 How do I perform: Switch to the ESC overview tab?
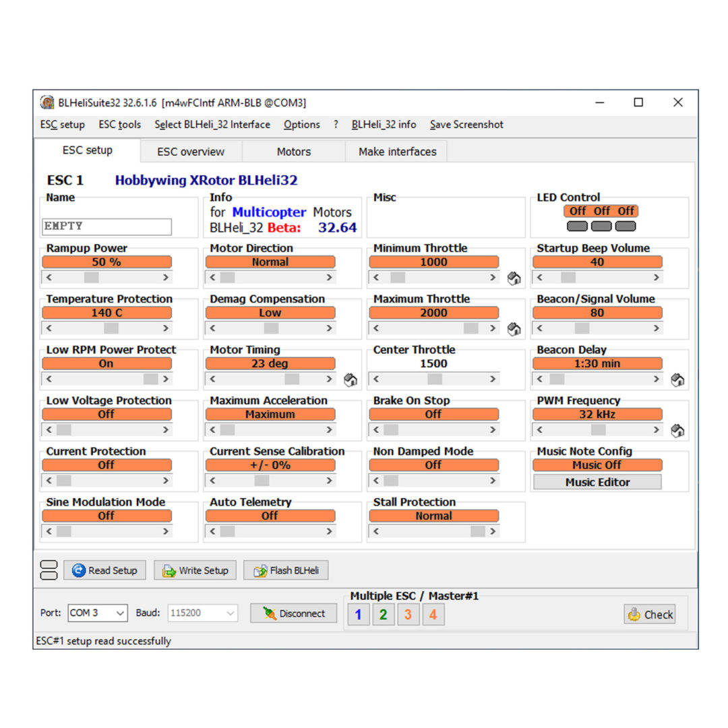191,152
